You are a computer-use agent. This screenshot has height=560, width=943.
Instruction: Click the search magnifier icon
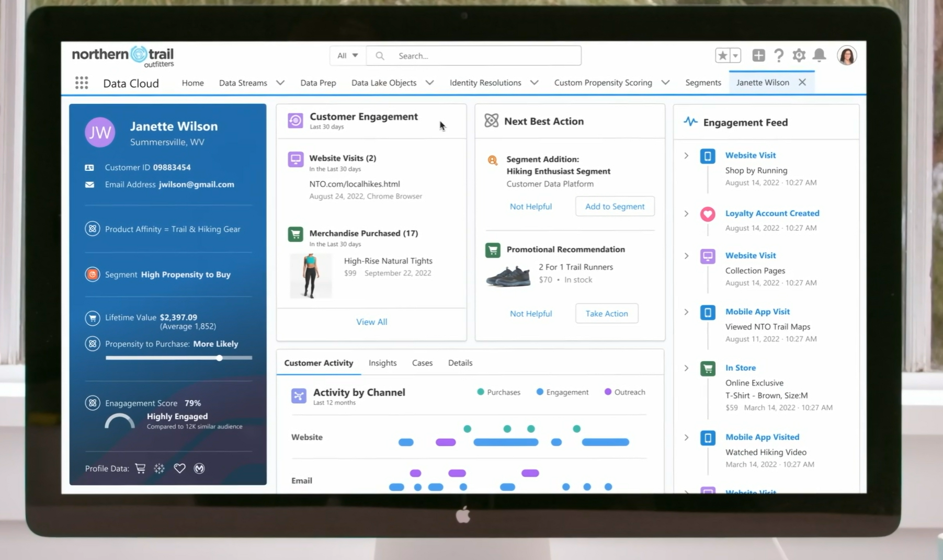[x=380, y=56]
